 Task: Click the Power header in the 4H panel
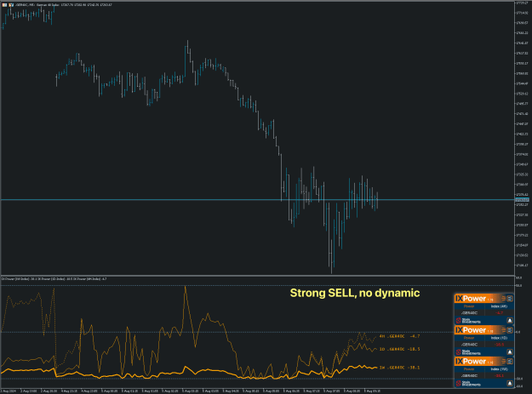[469, 306]
